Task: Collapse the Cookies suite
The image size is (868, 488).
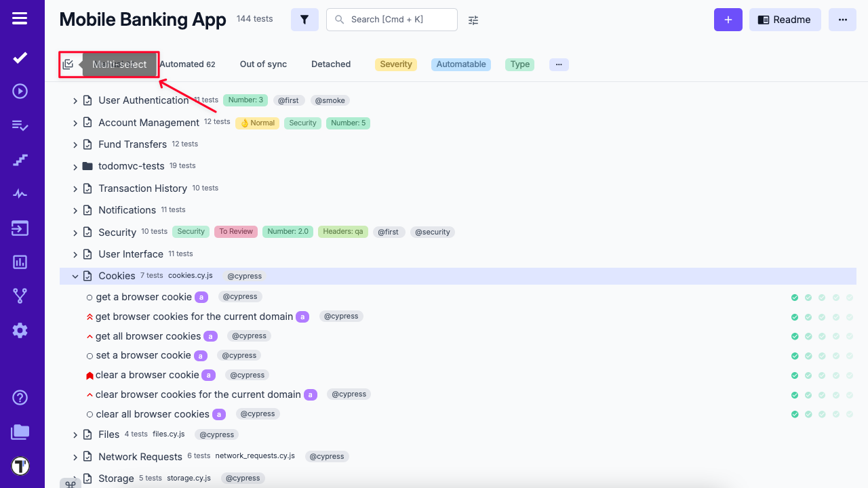Action: tap(75, 276)
